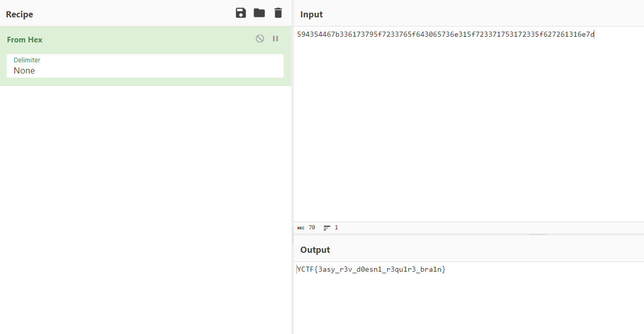Click the Recipe pane header title

(x=19, y=14)
